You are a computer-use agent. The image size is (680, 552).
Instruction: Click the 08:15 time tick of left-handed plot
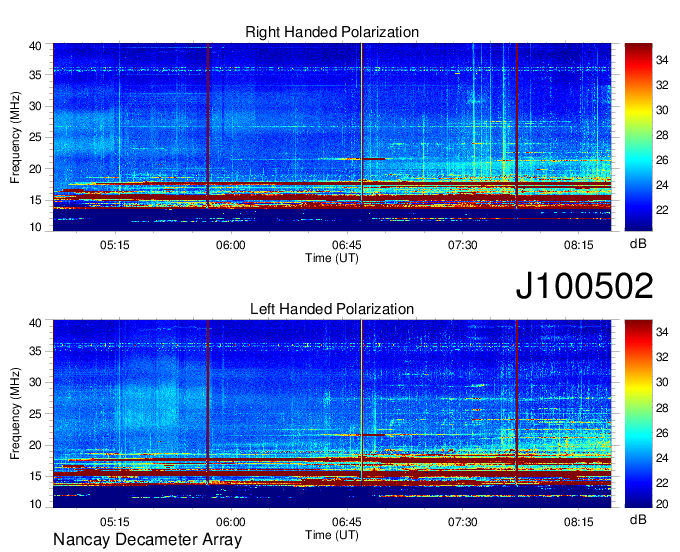pyautogui.click(x=579, y=522)
